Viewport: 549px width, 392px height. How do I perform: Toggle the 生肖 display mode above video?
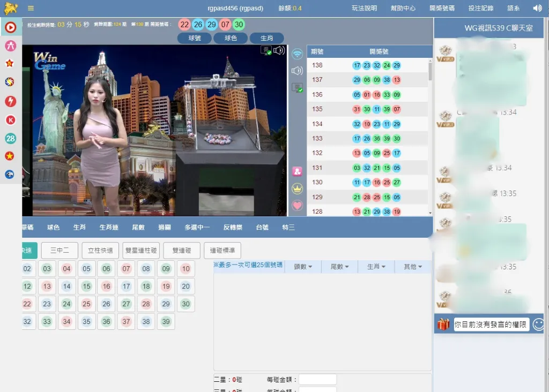[x=266, y=38]
